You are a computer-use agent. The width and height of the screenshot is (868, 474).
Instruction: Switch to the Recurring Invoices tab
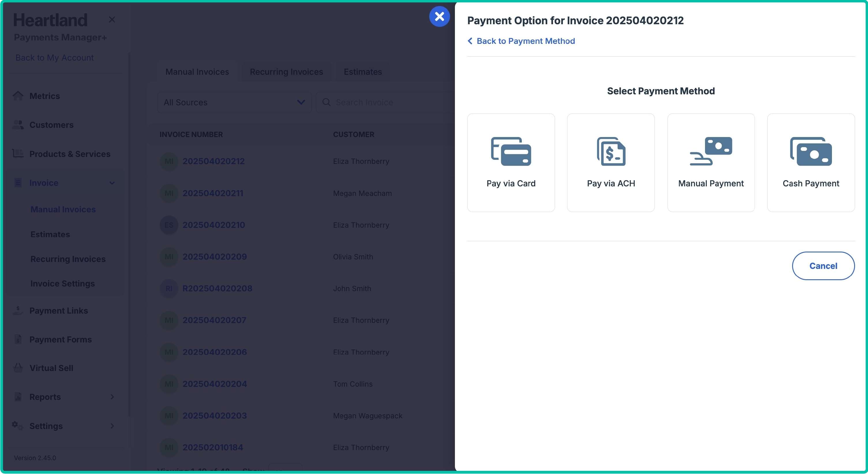286,72
